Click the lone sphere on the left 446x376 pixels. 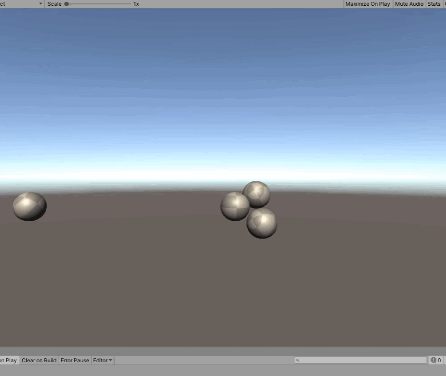pos(30,206)
